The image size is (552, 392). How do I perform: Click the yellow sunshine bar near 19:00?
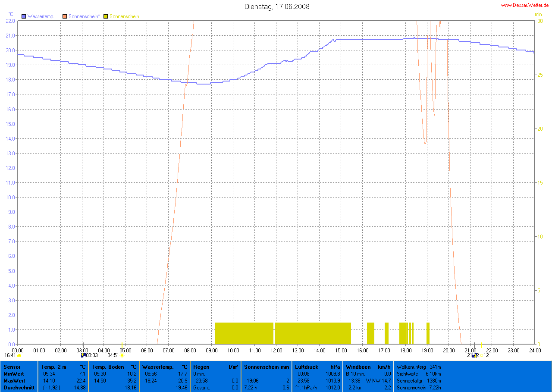pos(428,333)
